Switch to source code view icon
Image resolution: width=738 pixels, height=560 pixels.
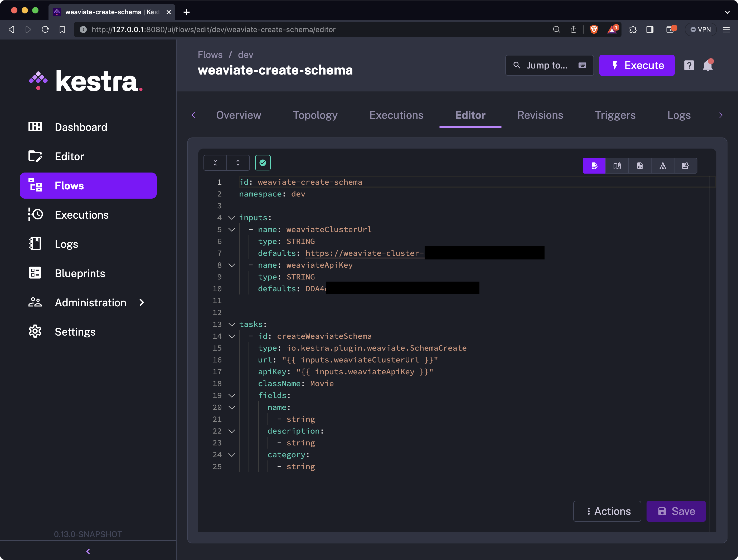tap(594, 166)
